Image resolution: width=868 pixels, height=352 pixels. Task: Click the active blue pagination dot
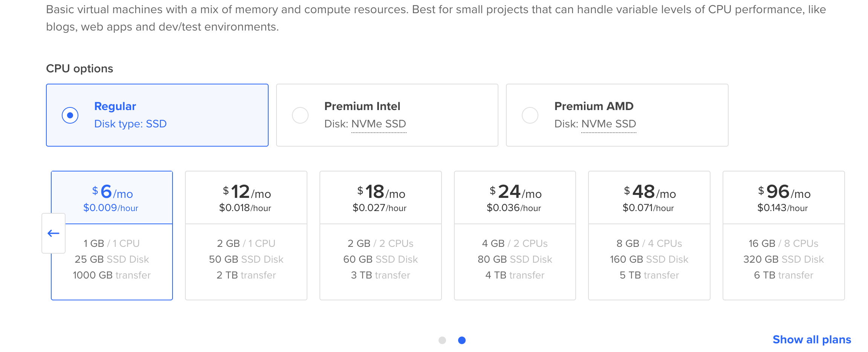pyautogui.click(x=462, y=340)
